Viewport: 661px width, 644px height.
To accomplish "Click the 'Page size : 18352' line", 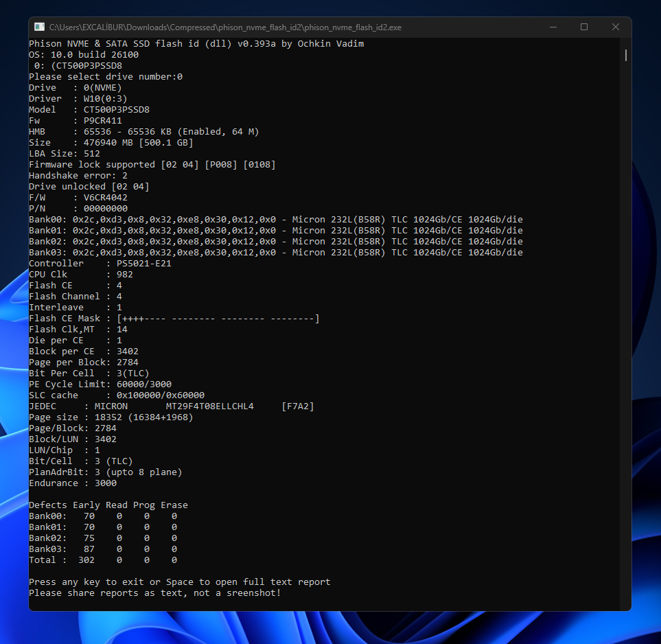I will (111, 417).
